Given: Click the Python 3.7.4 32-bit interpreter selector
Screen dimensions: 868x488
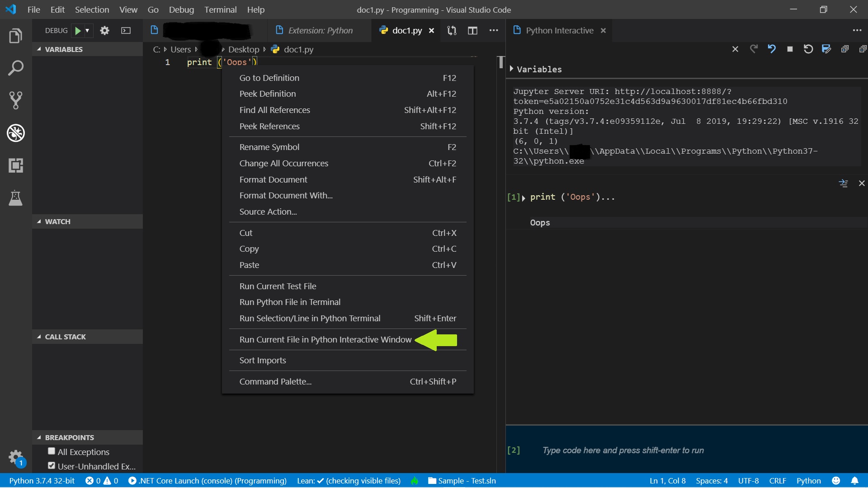Looking at the screenshot, I should click(x=42, y=481).
